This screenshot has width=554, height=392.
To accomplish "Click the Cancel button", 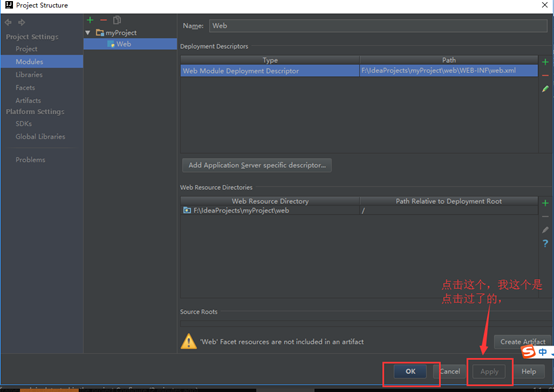I will (449, 371).
